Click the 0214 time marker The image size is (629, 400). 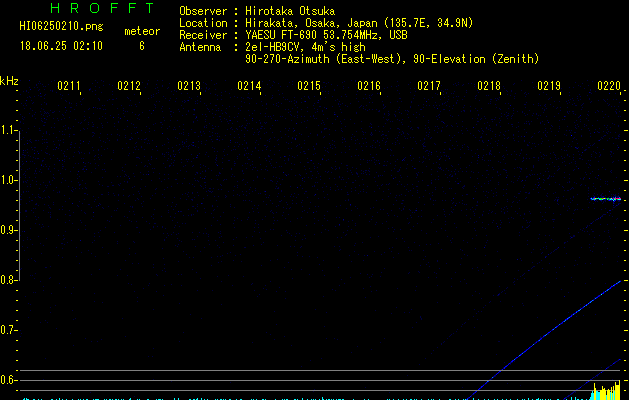(249, 86)
